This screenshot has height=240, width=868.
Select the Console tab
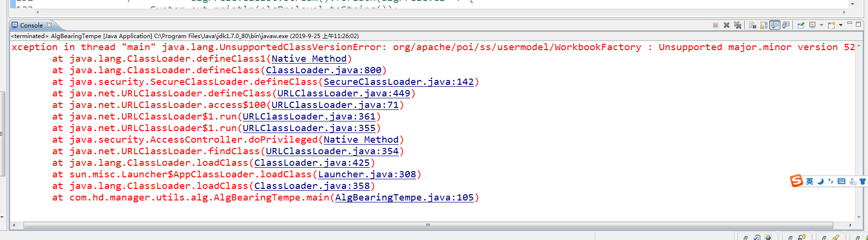(31, 25)
